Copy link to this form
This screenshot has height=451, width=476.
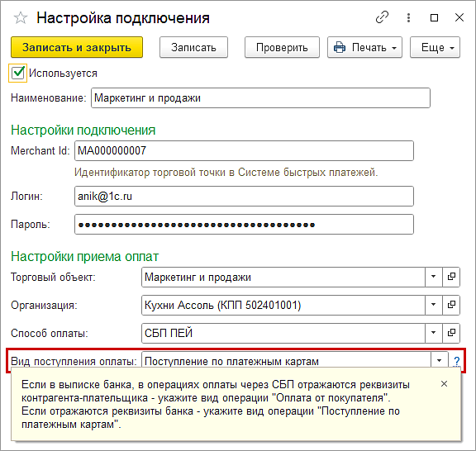coord(382,17)
